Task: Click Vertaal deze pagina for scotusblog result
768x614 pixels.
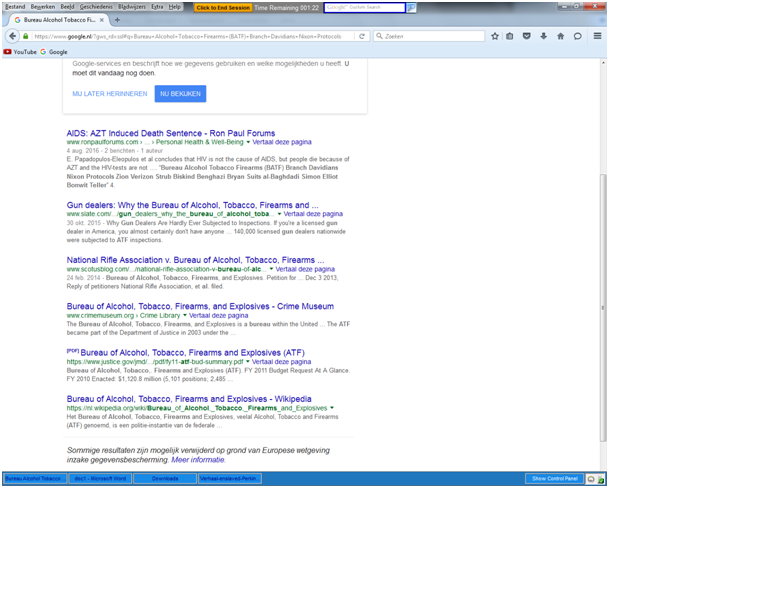Action: (x=305, y=269)
